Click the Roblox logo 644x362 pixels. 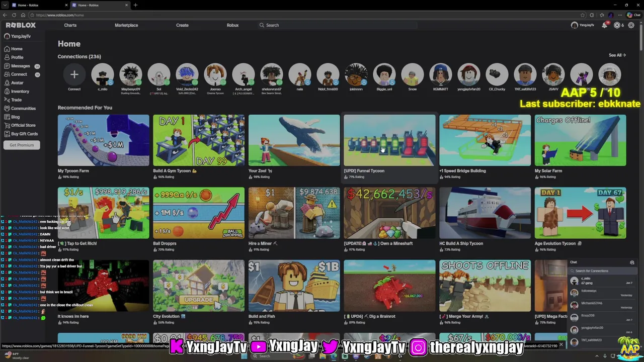[21, 25]
